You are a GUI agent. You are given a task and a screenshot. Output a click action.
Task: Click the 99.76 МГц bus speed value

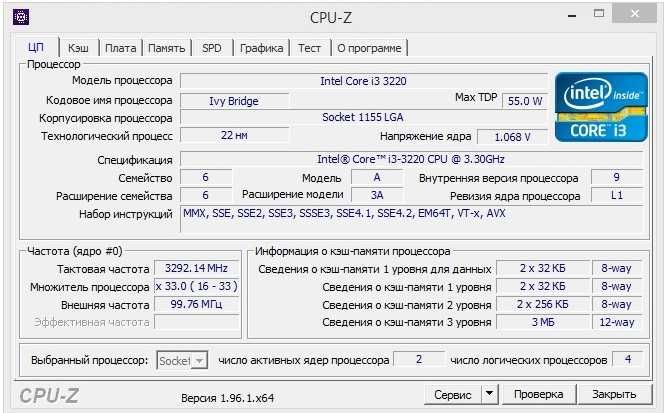click(196, 304)
